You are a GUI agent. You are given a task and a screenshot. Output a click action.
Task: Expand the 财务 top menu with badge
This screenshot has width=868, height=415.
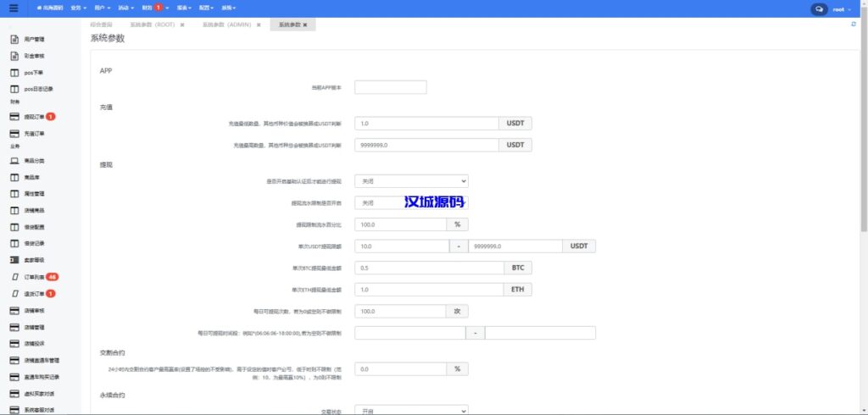point(155,8)
